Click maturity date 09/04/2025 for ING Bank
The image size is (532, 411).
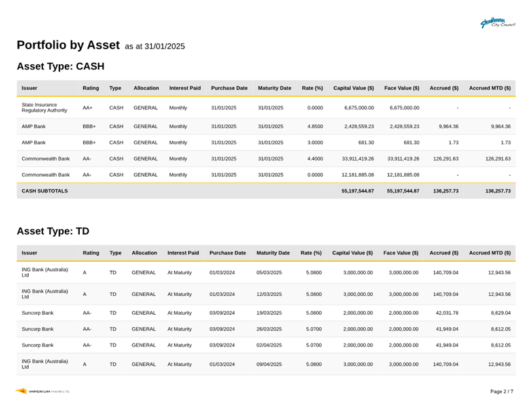[x=269, y=364]
